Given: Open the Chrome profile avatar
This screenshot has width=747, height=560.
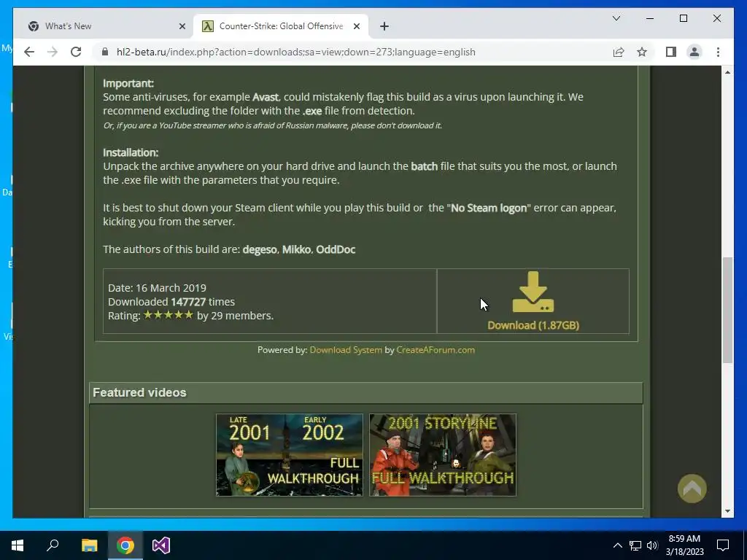Looking at the screenshot, I should pyautogui.click(x=694, y=52).
